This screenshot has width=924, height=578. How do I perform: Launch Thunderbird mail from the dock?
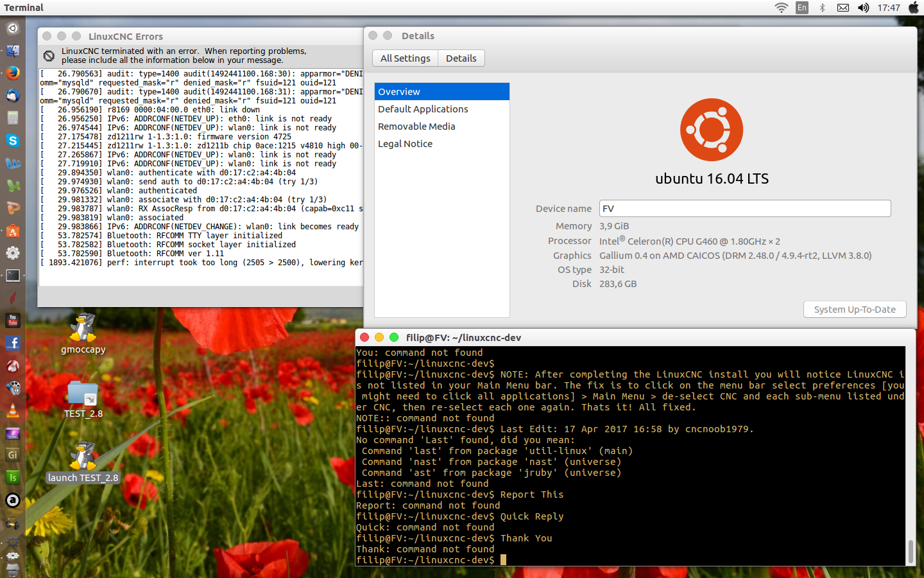13,96
